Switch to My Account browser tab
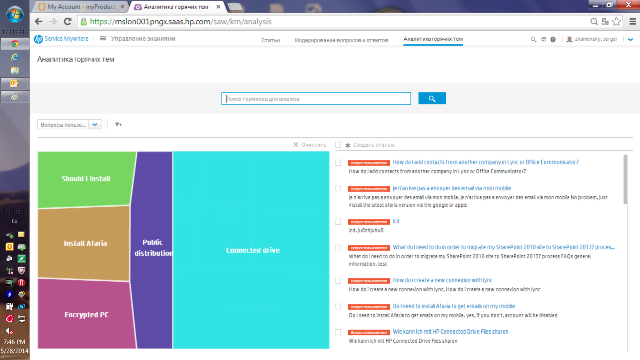640x360 pixels. [81, 7]
